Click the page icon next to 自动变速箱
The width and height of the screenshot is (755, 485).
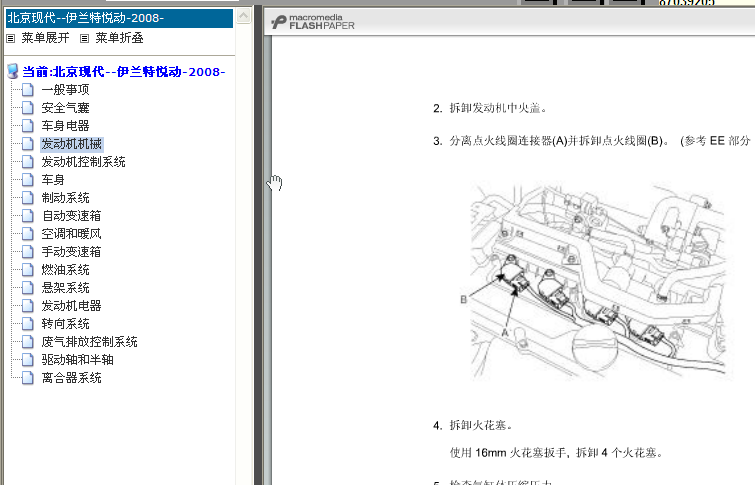click(x=28, y=216)
